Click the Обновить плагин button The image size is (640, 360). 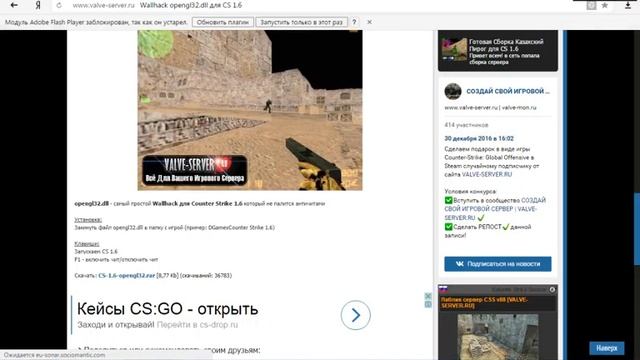(x=223, y=22)
